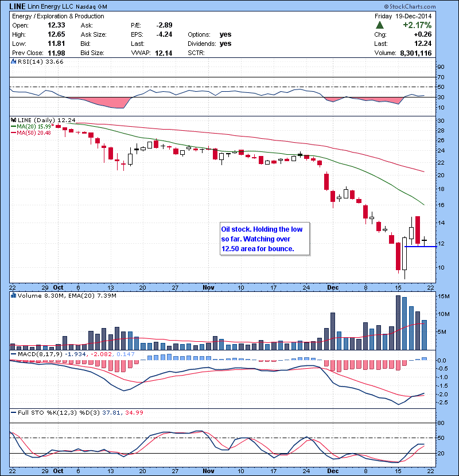Click the Options yes value

pyautogui.click(x=225, y=34)
